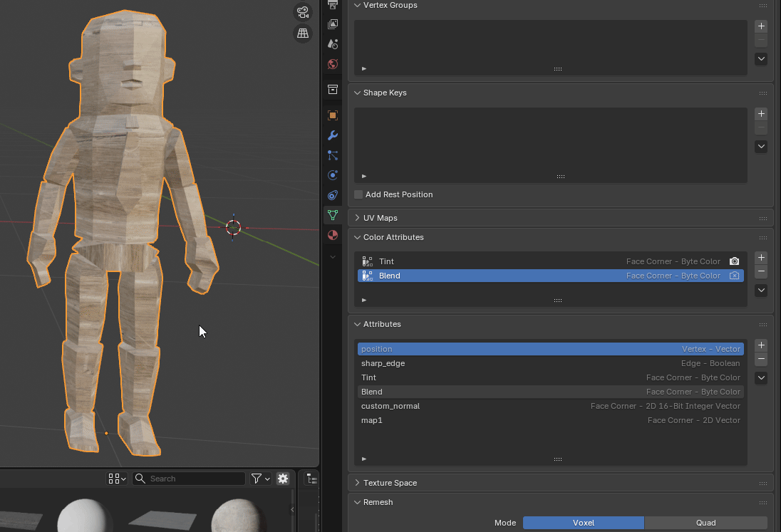Open asset browser filter dropdown

261,479
